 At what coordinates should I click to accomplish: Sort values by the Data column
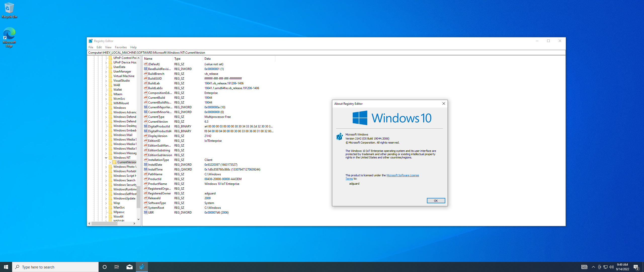point(239,58)
